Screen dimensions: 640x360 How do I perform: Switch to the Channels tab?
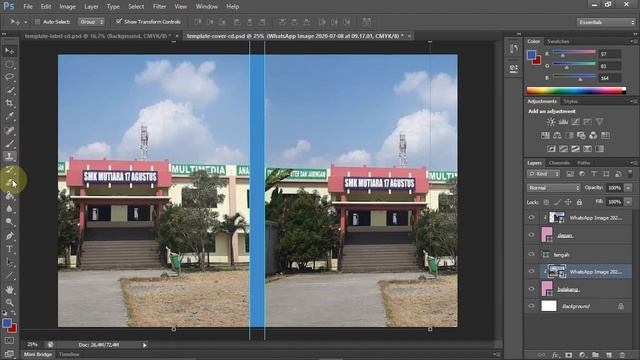click(559, 163)
